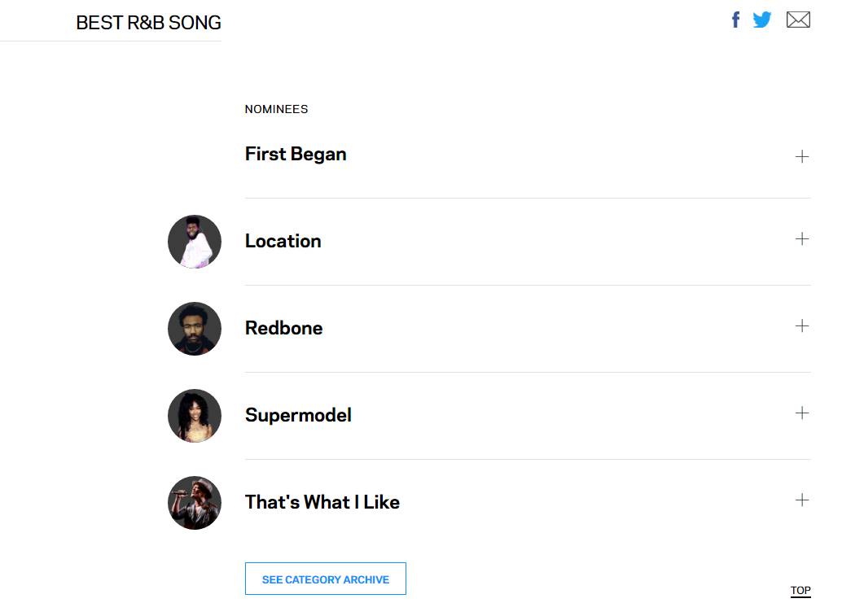The height and width of the screenshot is (616, 842).
Task: Click the Supermodel song title
Action: 298,415
